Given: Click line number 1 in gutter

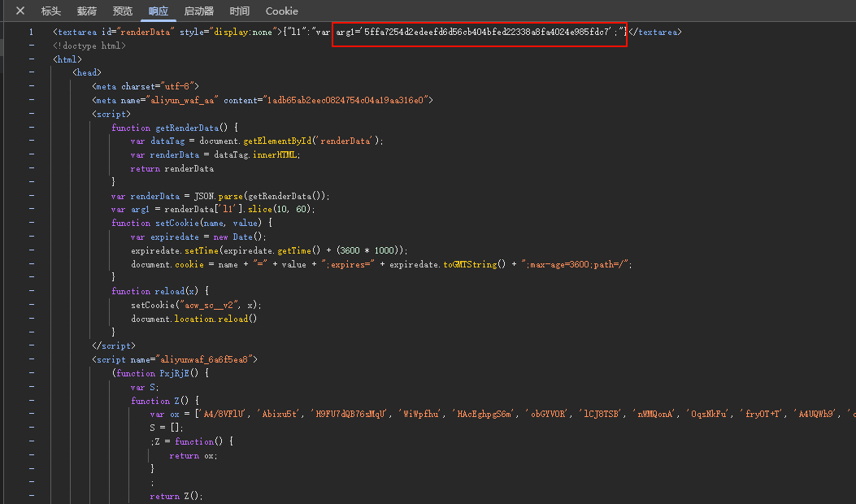Looking at the screenshot, I should (31, 33).
